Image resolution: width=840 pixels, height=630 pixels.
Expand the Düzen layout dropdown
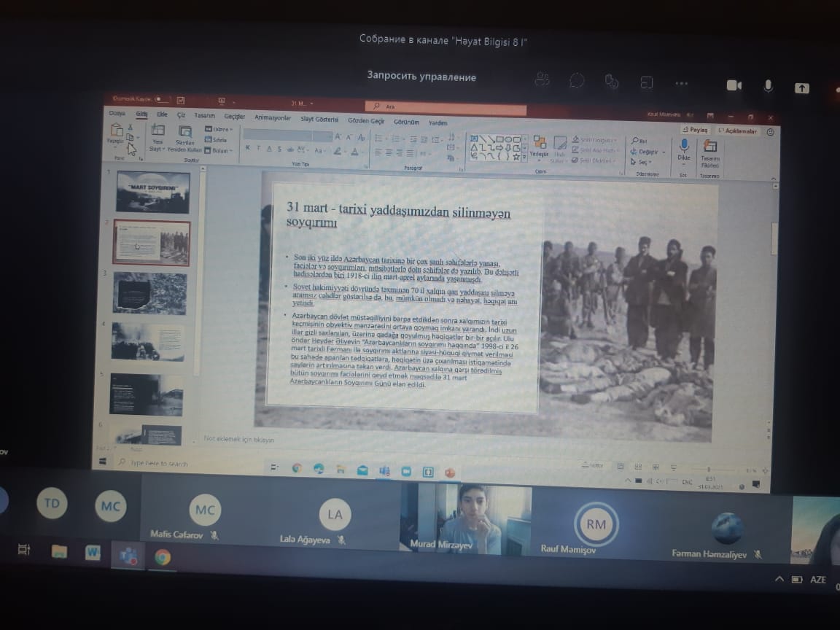(218, 129)
